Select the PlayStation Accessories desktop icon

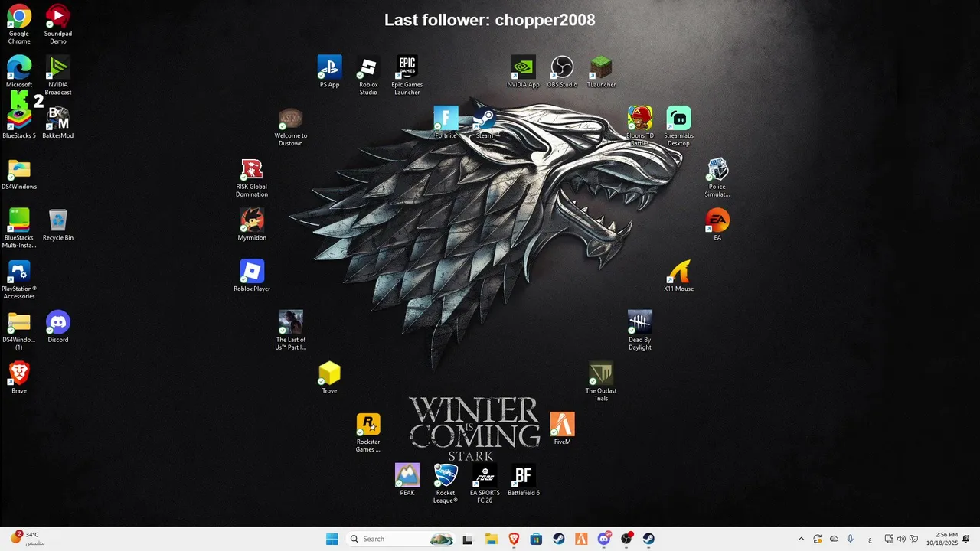19,279
